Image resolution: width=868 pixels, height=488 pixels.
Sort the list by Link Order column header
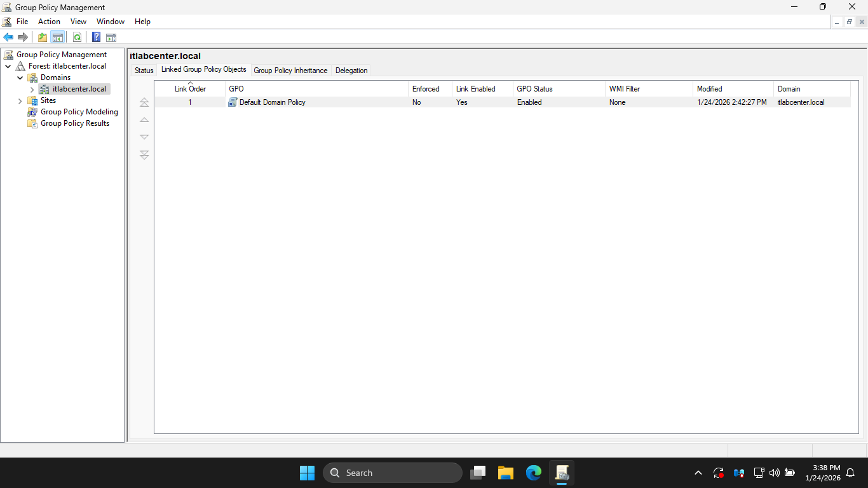coord(190,89)
